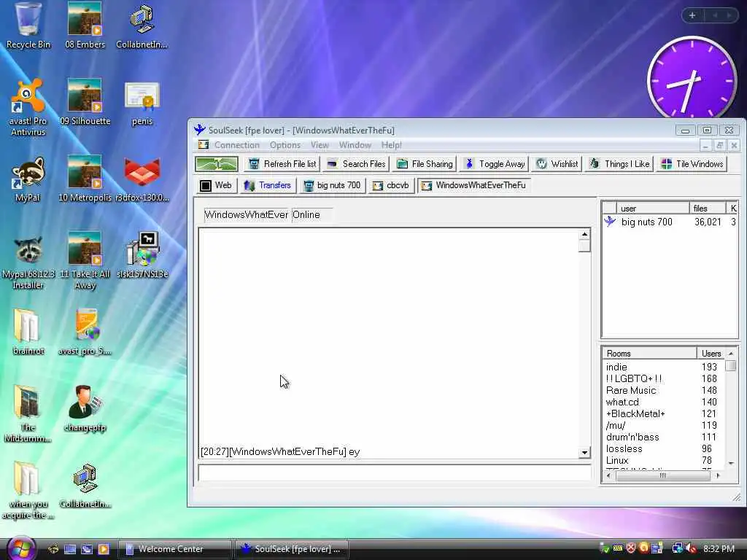747x560 pixels.
Task: Open the 08 Embers media file
Action: coord(85,25)
